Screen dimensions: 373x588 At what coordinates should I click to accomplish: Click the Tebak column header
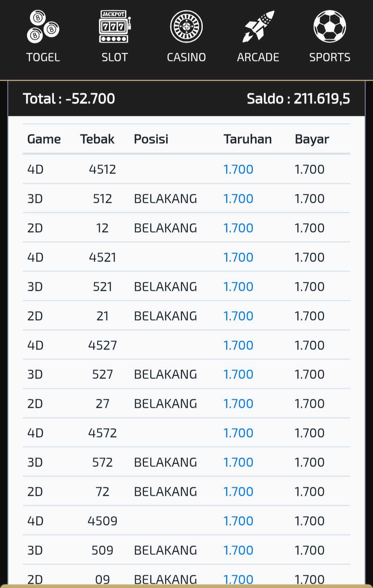[97, 139]
